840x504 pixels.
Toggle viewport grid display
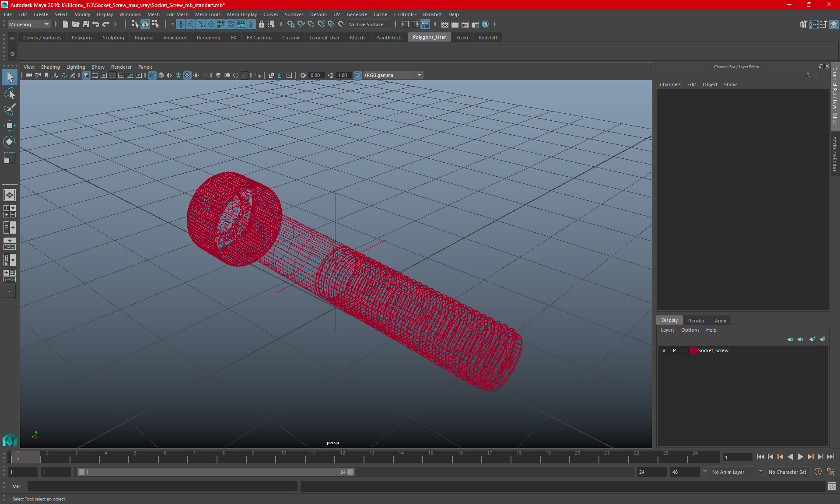(x=86, y=75)
